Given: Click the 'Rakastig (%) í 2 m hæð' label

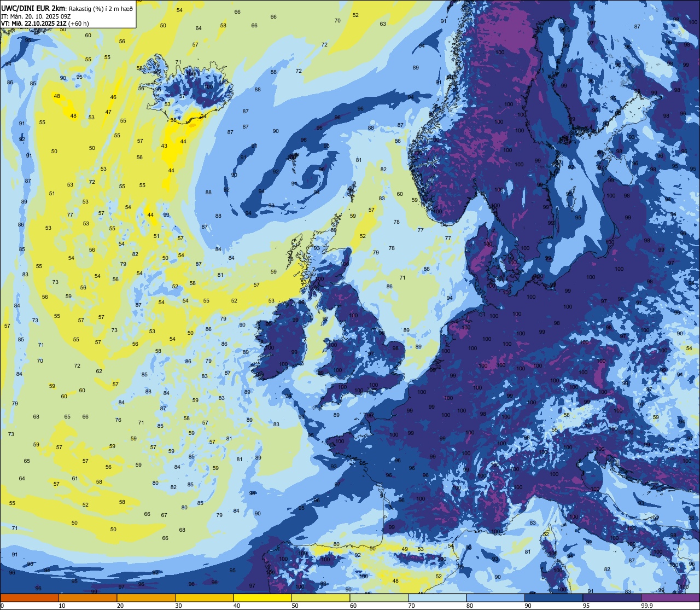Looking at the screenshot, I should point(100,8).
